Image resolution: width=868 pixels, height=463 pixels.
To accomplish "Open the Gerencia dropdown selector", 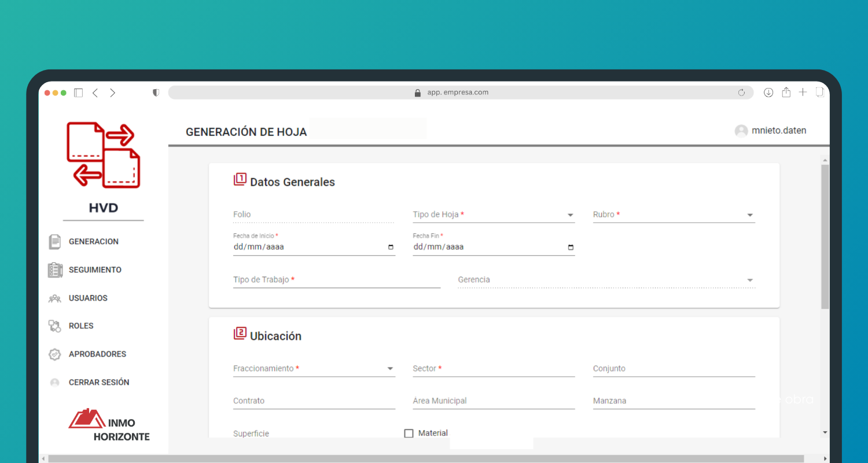I will tap(750, 280).
